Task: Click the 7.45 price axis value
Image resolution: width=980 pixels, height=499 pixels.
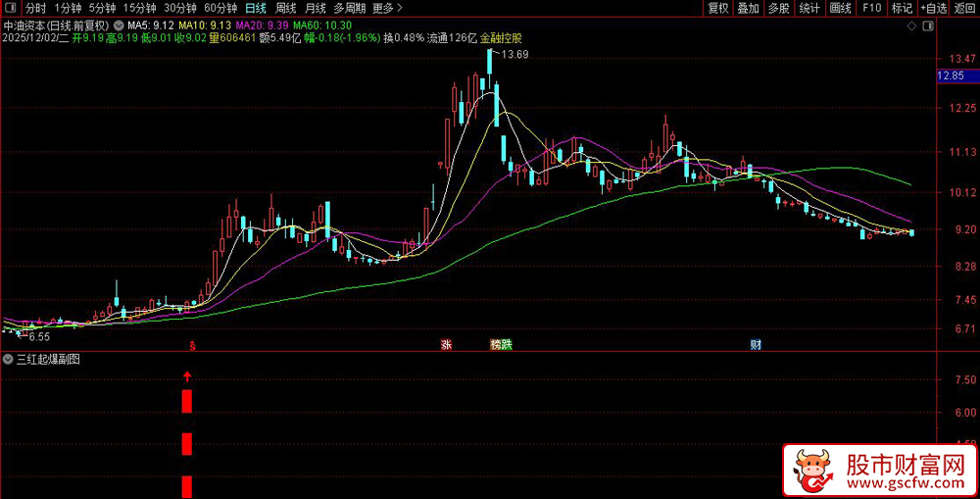Action: (965, 300)
